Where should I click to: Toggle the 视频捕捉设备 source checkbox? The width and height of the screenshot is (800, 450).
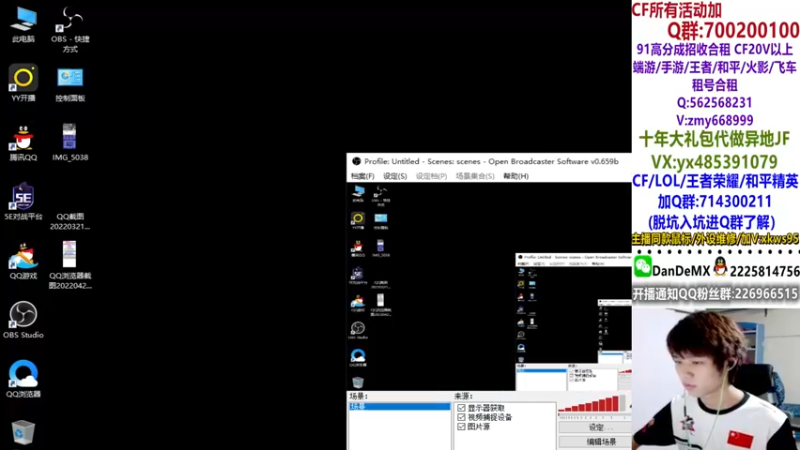coord(461,417)
